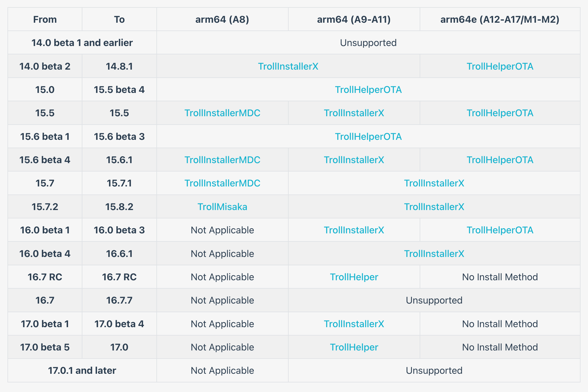This screenshot has height=392, width=588.
Task: Open TrollInstallerMDC link in 15.7 row
Action: (222, 183)
